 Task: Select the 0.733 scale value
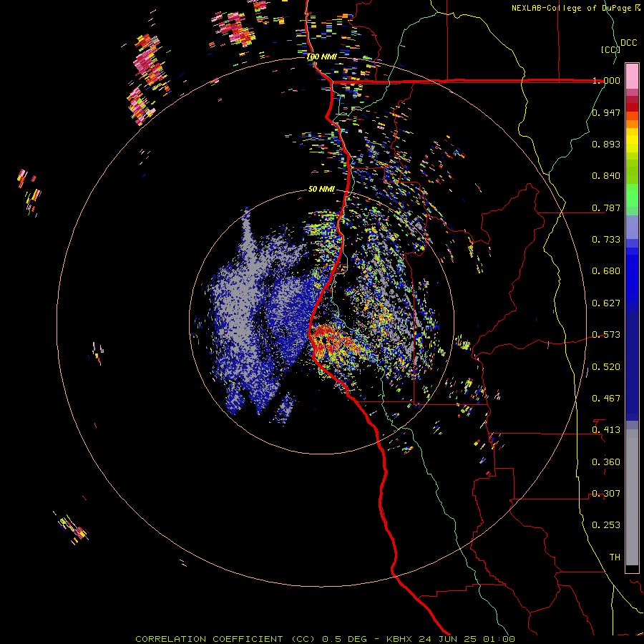point(606,240)
